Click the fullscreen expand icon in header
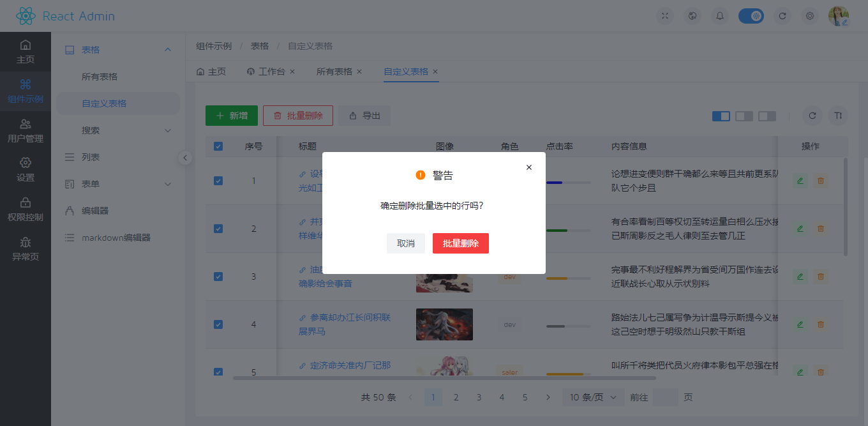868x426 pixels. coord(664,15)
